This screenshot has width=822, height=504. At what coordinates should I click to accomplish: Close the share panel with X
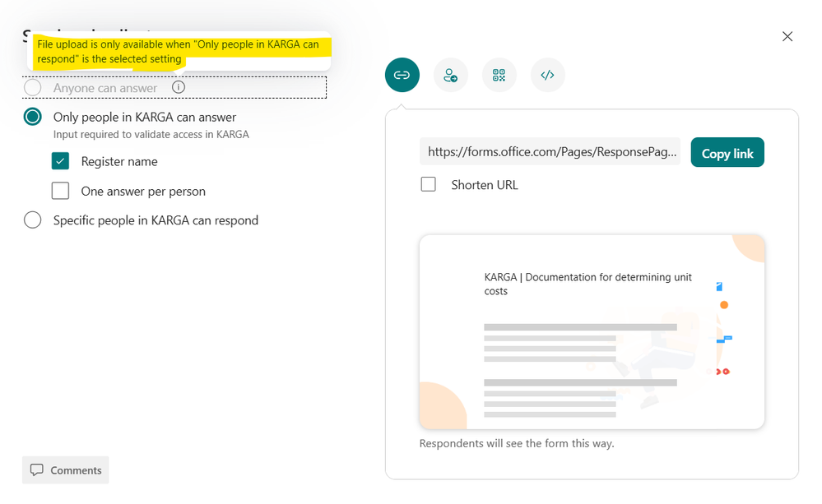[787, 36]
